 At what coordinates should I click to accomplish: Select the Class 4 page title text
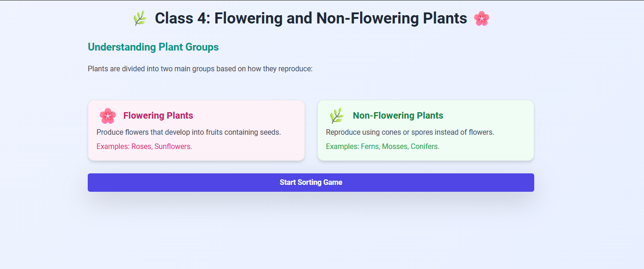(x=311, y=18)
